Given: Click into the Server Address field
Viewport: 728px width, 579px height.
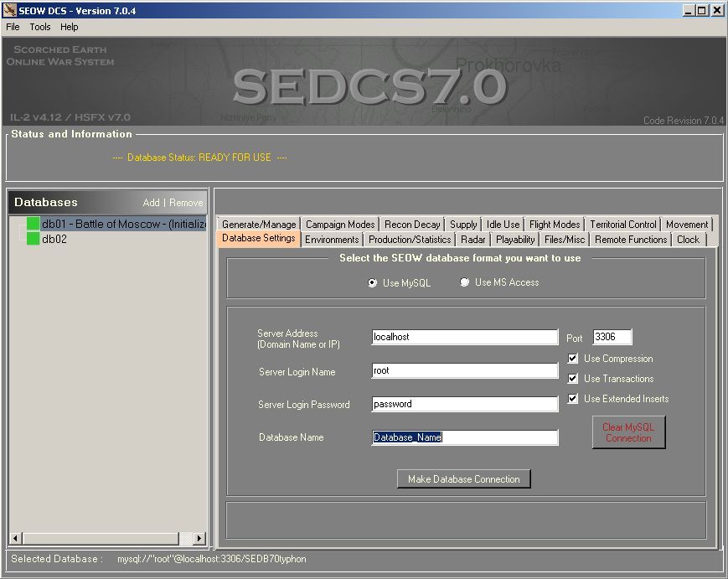Looking at the screenshot, I should 464,337.
